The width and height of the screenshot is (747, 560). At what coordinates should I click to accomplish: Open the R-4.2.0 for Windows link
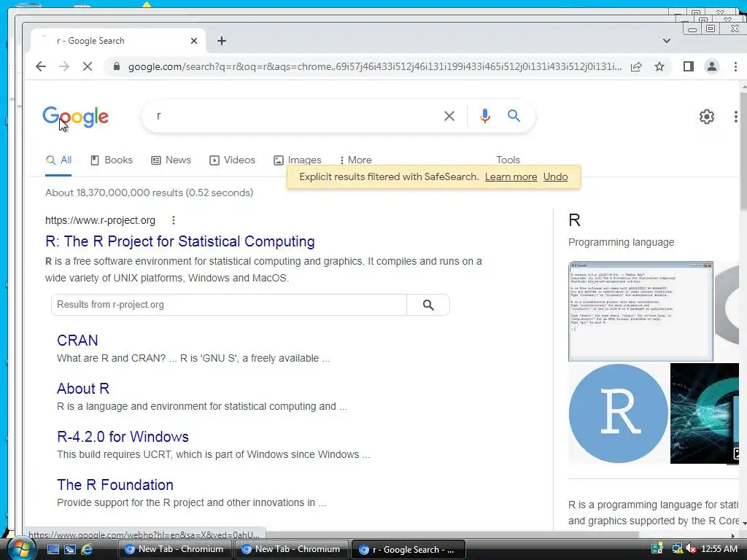click(123, 437)
